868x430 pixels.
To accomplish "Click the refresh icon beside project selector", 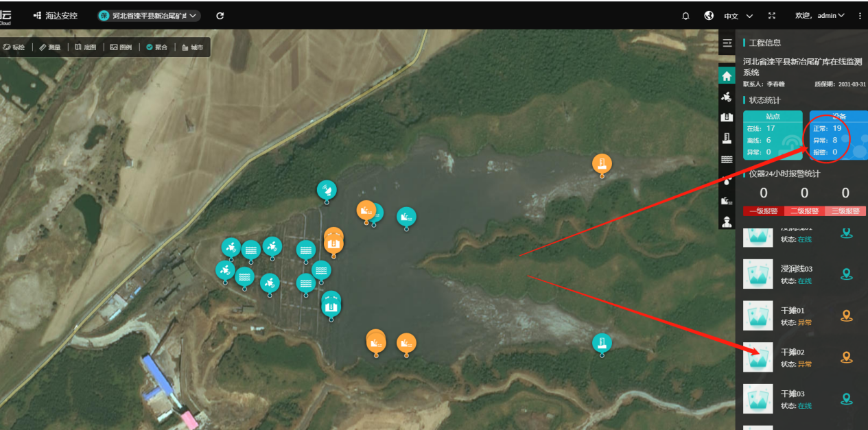I will 220,16.
